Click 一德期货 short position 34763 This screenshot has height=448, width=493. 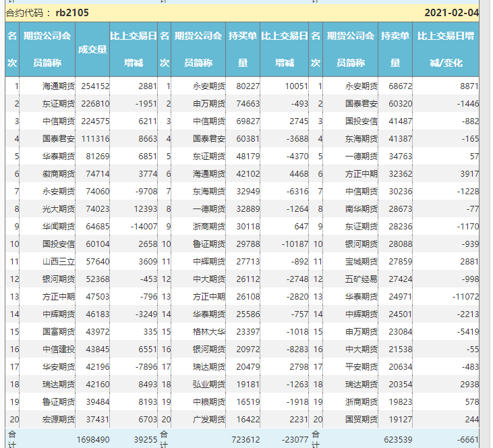click(x=400, y=157)
